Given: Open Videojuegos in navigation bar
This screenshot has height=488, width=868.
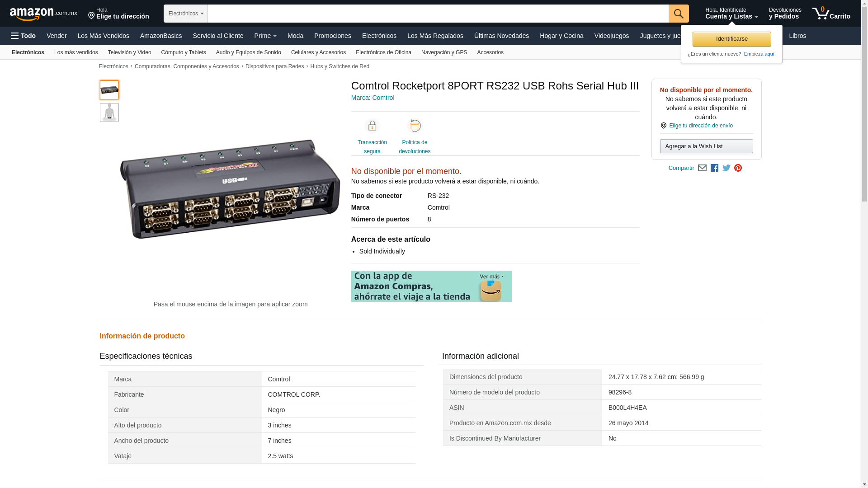Looking at the screenshot, I should click(x=611, y=36).
